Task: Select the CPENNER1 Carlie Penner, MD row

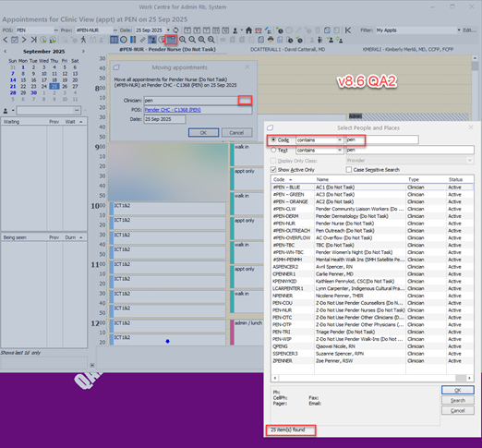Action: (x=372, y=274)
